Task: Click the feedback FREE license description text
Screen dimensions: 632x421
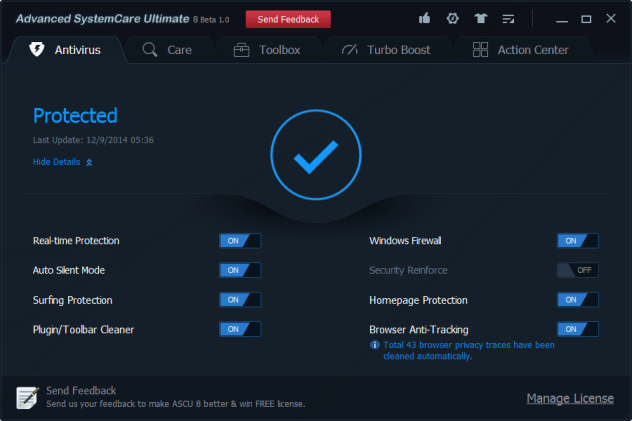Action: pyautogui.click(x=176, y=404)
